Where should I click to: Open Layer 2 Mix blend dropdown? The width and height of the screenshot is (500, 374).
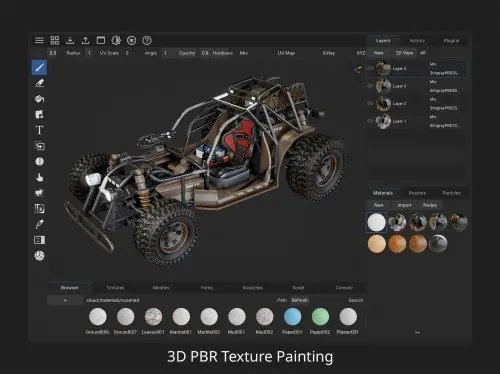click(x=433, y=99)
